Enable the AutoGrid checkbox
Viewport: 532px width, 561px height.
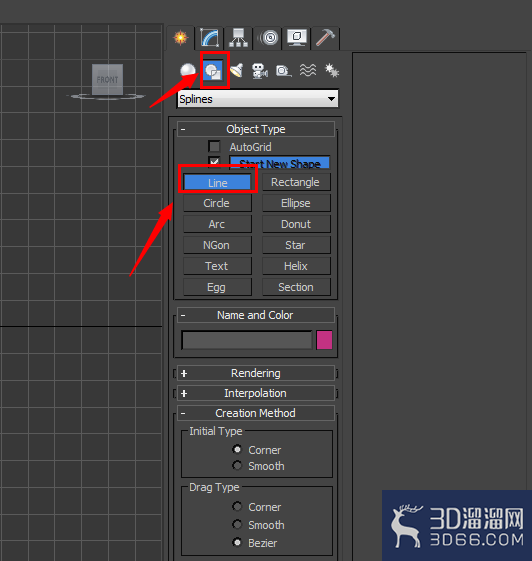coord(214,146)
